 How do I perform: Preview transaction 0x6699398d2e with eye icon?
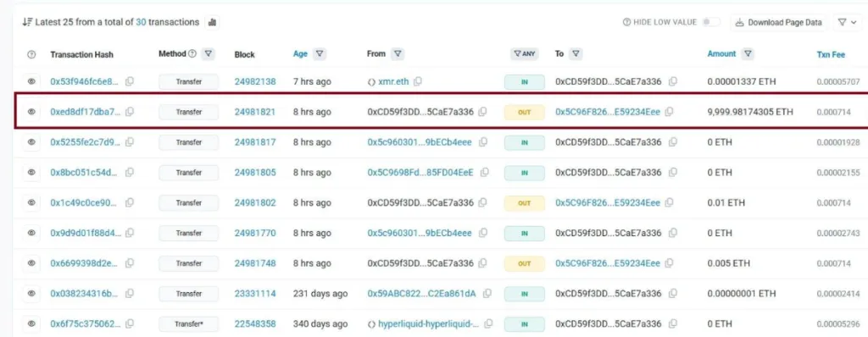click(31, 263)
